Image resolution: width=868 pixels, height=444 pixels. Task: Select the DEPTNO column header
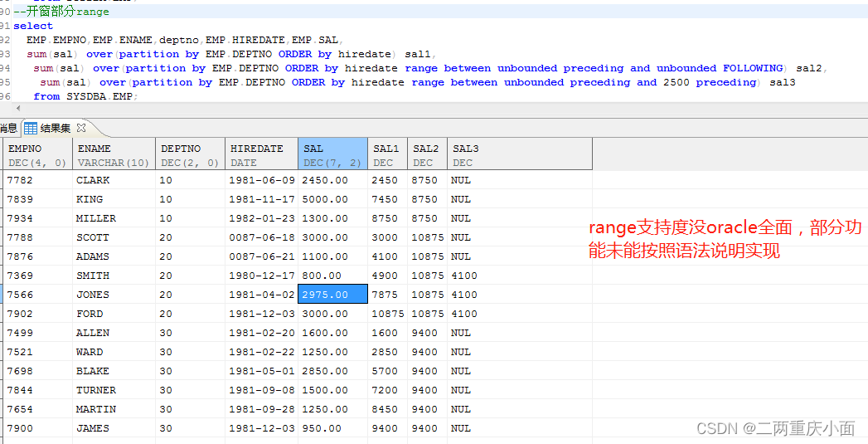[191, 154]
